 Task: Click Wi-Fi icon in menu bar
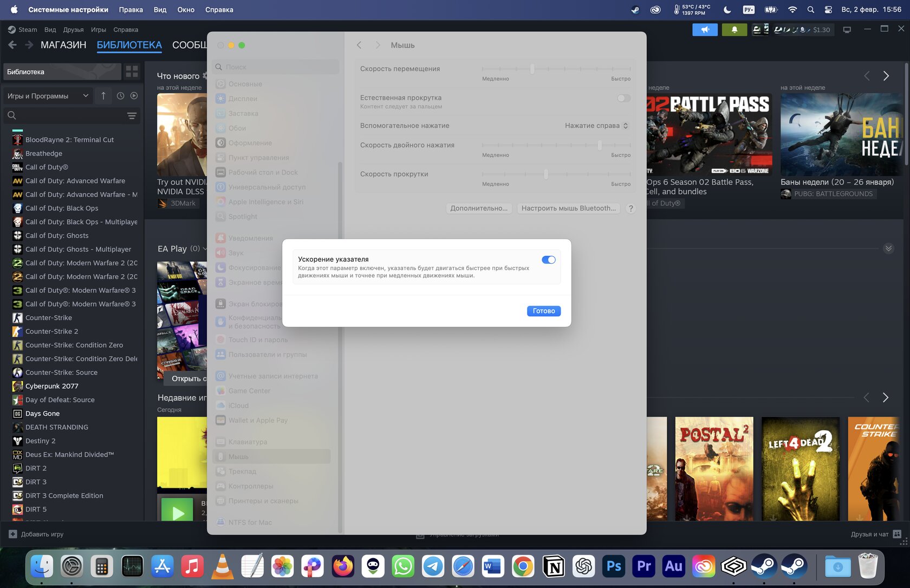(x=792, y=10)
